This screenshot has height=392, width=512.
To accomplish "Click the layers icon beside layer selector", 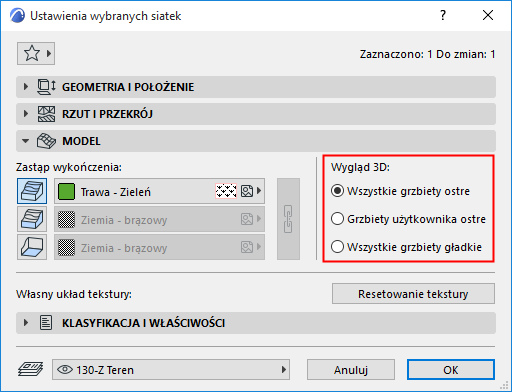I will pyautogui.click(x=30, y=369).
